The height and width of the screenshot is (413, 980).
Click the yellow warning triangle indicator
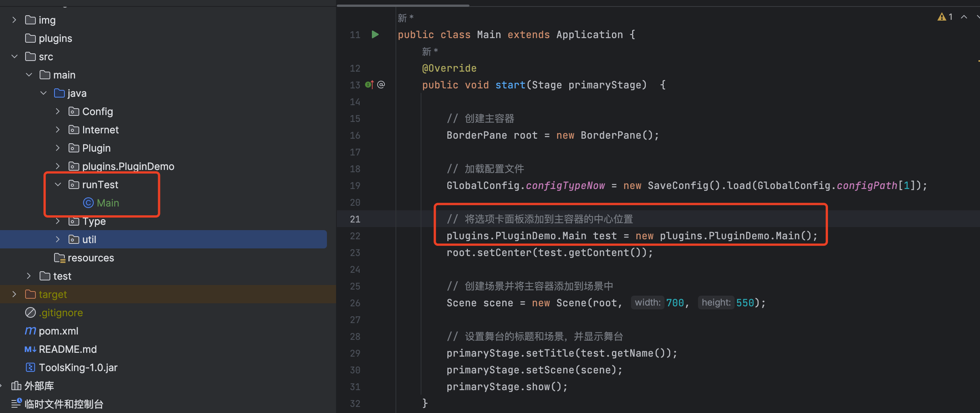click(942, 17)
